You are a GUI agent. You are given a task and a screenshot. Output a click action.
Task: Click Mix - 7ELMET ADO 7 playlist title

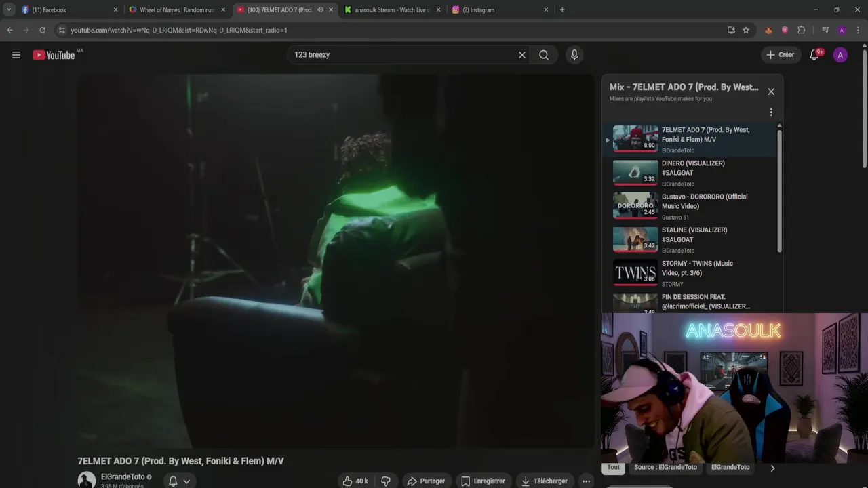[x=684, y=87]
